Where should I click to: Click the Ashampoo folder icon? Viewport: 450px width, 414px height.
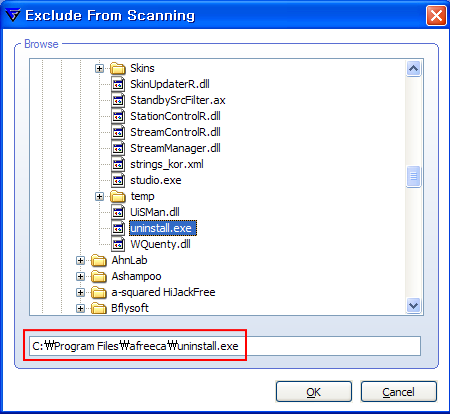(x=99, y=276)
